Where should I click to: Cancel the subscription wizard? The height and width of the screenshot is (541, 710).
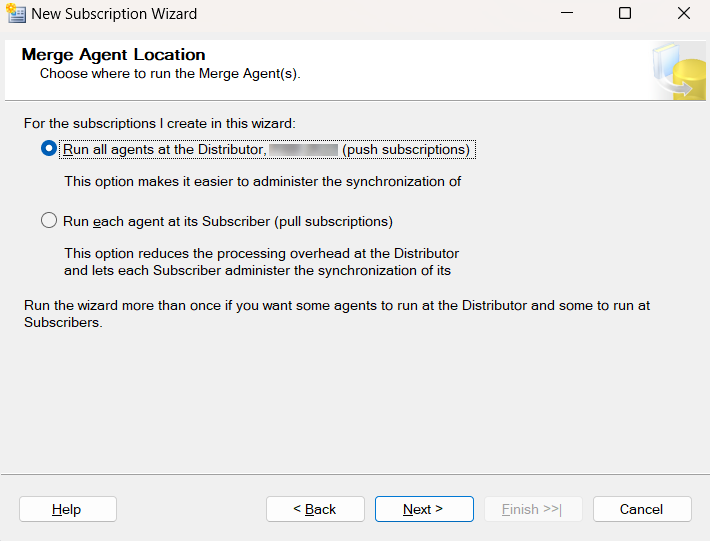point(641,509)
